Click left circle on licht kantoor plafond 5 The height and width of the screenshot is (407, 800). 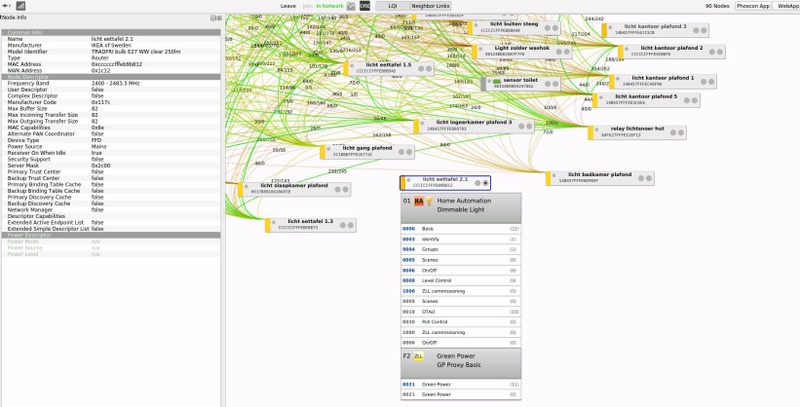(687, 100)
